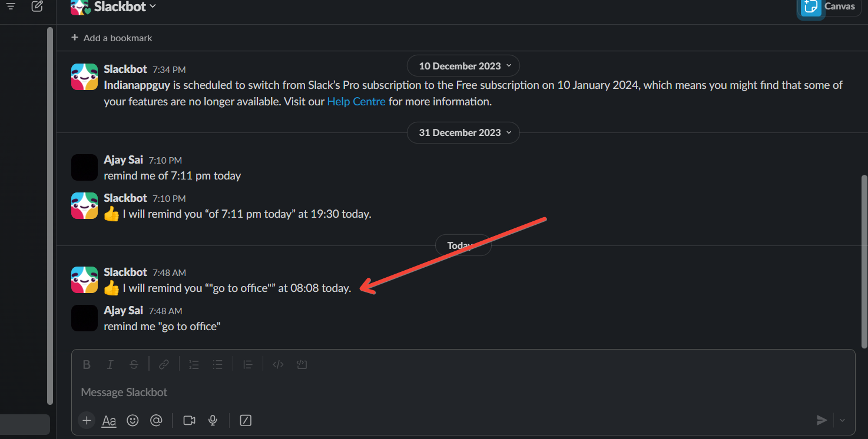This screenshot has height=439, width=868.
Task: Mention someone with the @ icon
Action: (x=156, y=420)
